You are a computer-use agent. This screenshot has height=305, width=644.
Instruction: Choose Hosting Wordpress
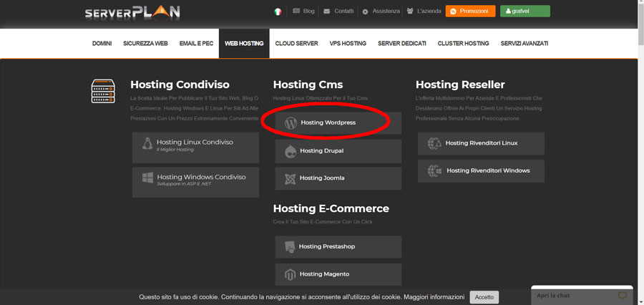[x=338, y=123]
